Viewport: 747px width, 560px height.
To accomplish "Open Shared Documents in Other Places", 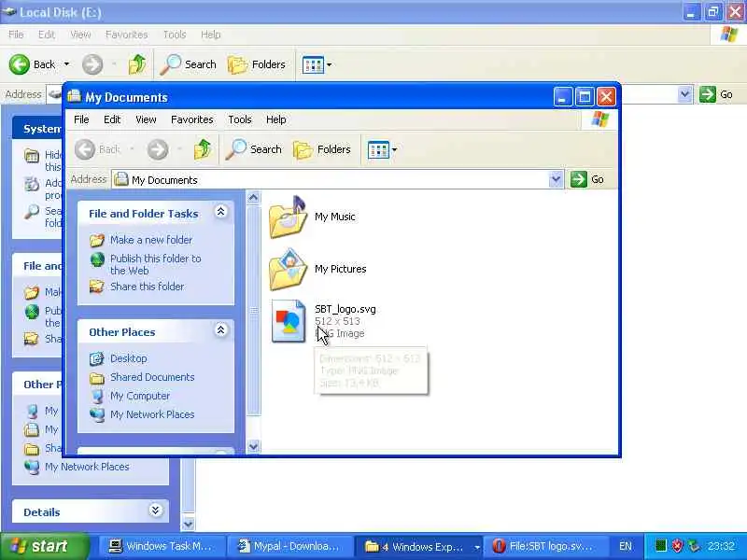I will click(x=152, y=377).
